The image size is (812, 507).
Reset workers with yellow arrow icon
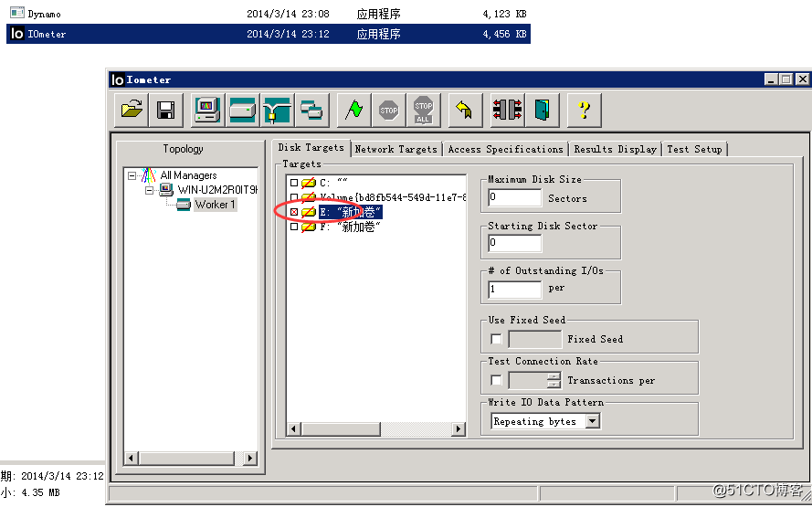click(x=465, y=110)
